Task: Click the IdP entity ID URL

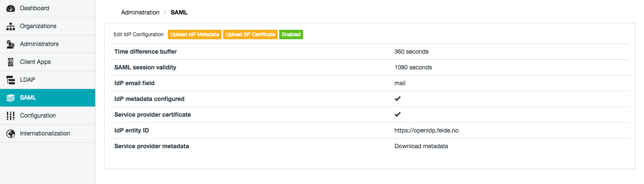Action: tap(426, 130)
